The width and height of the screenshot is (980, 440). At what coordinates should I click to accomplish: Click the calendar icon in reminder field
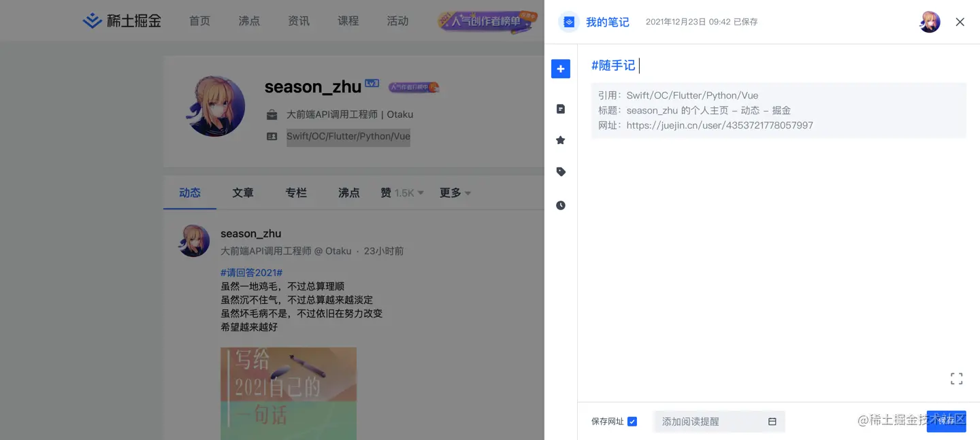click(772, 422)
